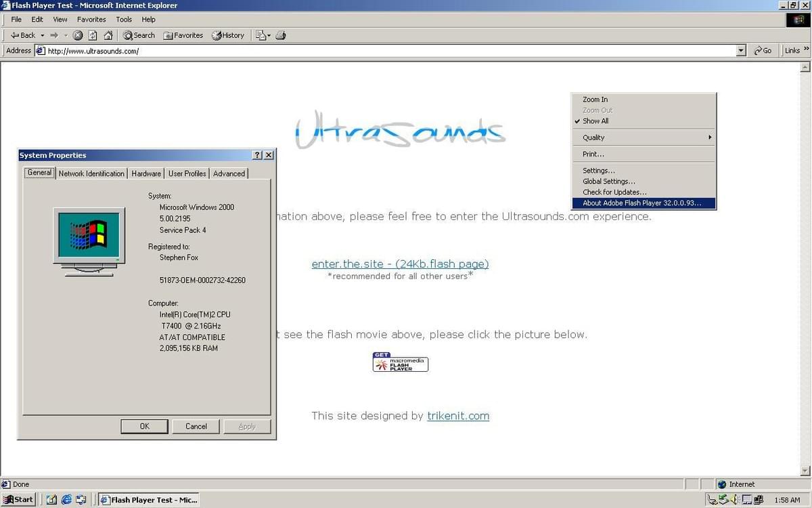Switch to the Hardware tab
The height and width of the screenshot is (508, 812).
[146, 173]
